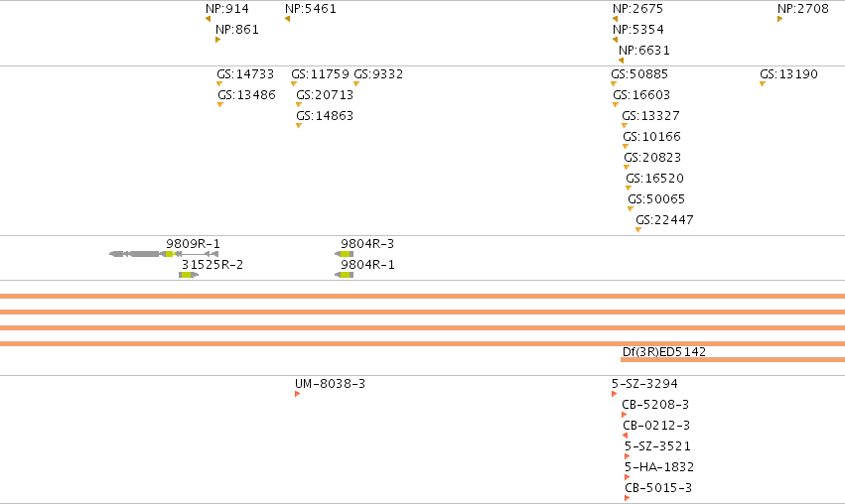Select the GS:13486 insertion label
The height and width of the screenshot is (504, 845).
(x=246, y=95)
